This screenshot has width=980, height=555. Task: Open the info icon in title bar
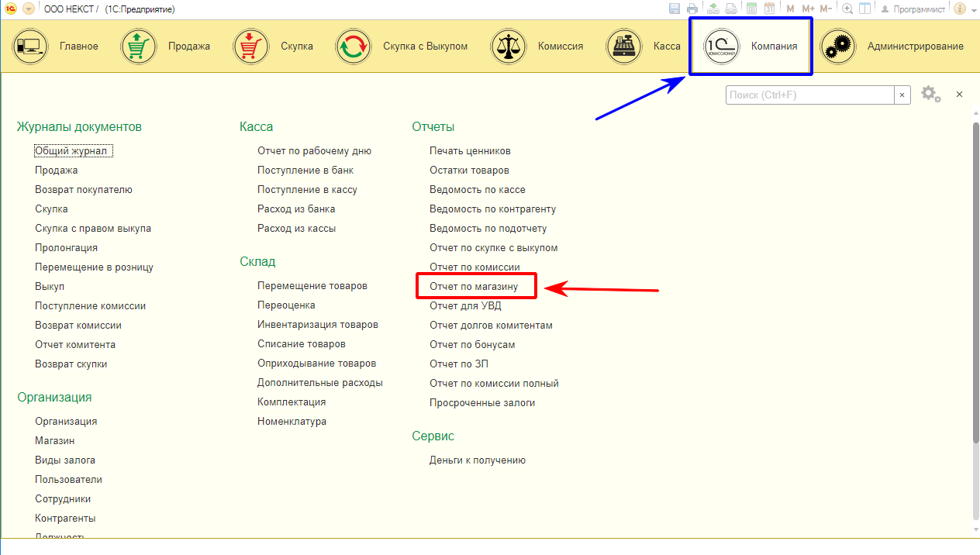click(x=959, y=9)
